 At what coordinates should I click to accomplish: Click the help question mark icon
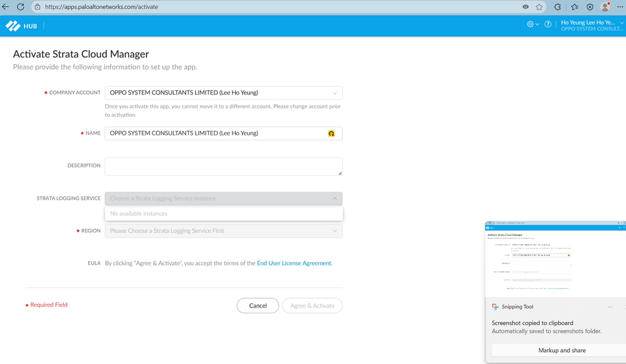(x=547, y=24)
